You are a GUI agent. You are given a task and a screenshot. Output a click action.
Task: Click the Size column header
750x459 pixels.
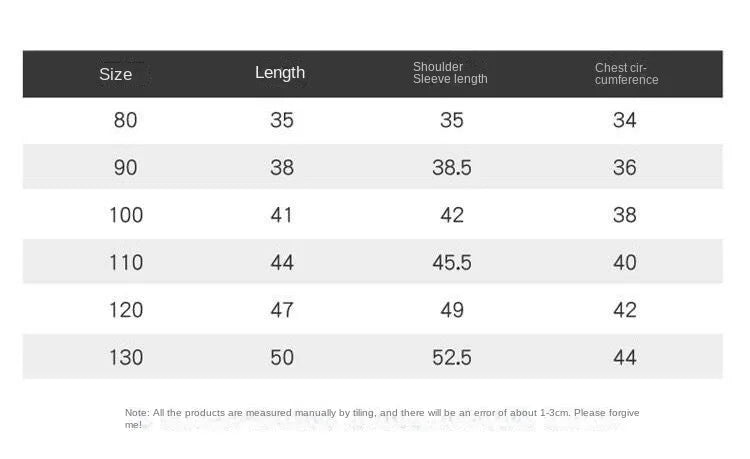coord(116,74)
